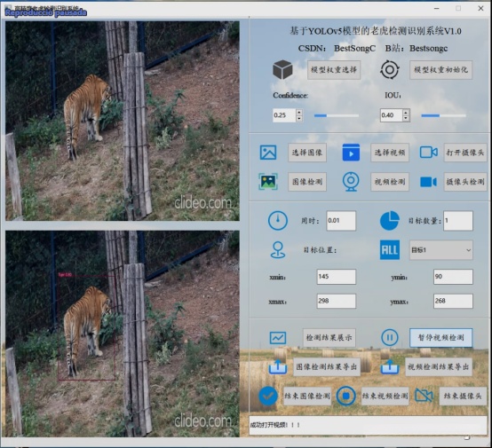Click the Confidence 0.25 input field
The height and width of the screenshot is (448, 492).
pos(284,115)
